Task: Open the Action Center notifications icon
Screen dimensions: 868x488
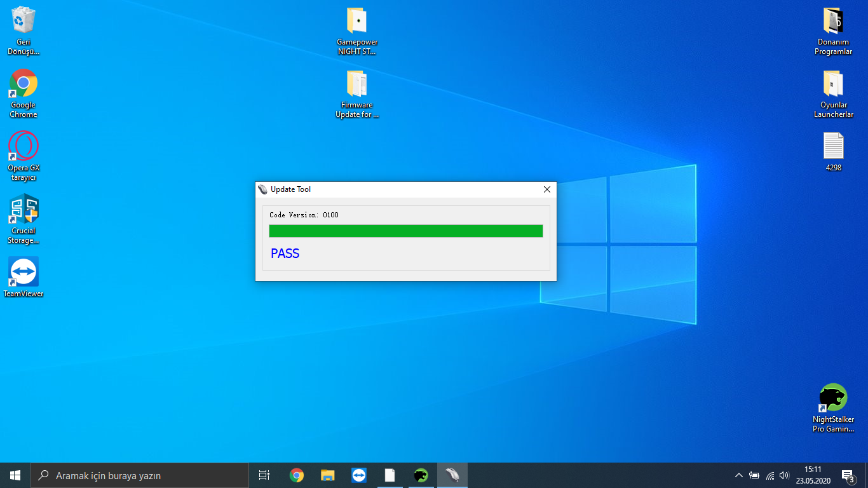Action: [x=848, y=475]
